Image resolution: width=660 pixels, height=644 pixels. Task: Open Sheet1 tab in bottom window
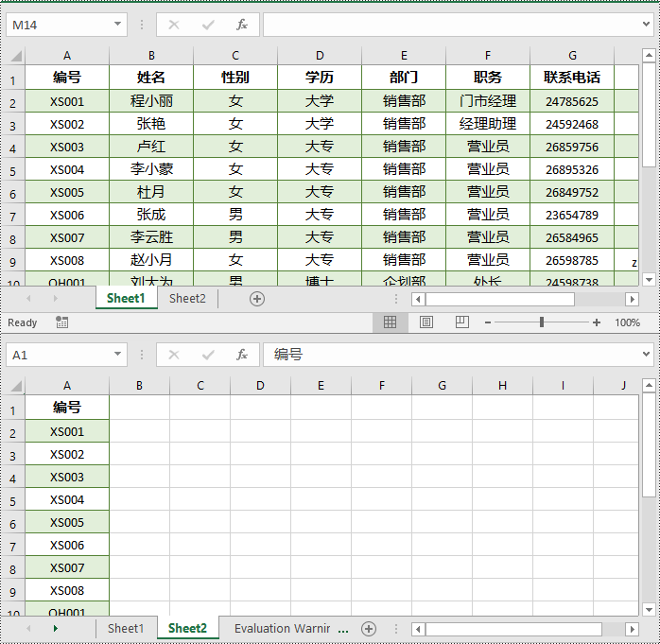pos(126,629)
